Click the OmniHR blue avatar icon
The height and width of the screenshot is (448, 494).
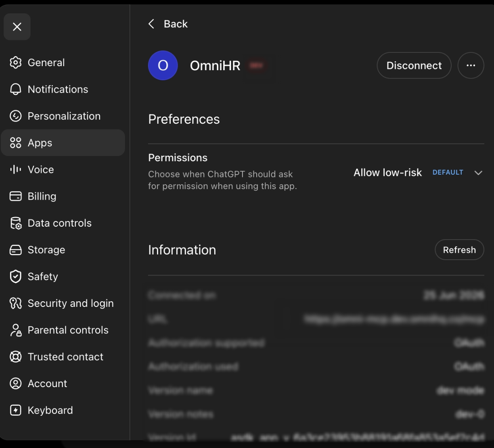point(163,65)
